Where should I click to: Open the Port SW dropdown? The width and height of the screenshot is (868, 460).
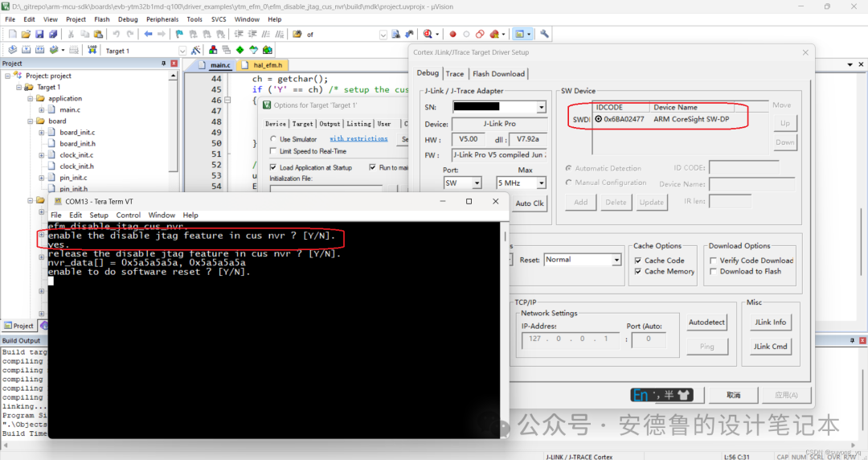pos(477,183)
